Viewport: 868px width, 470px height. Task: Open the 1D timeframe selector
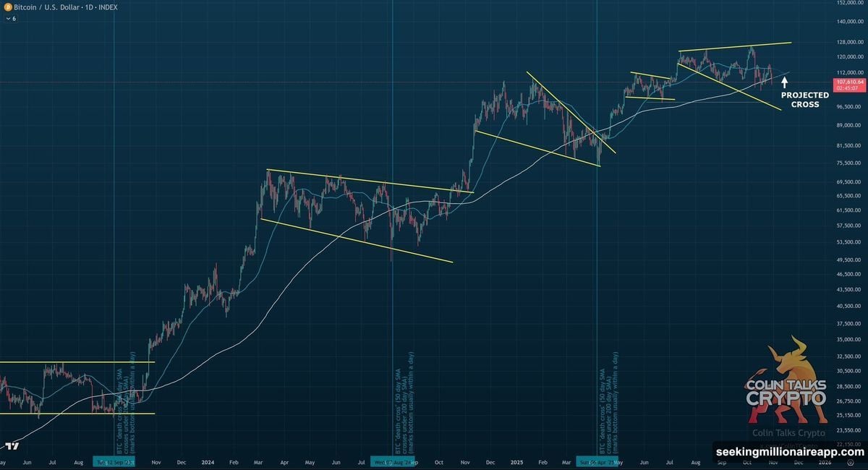pos(88,8)
